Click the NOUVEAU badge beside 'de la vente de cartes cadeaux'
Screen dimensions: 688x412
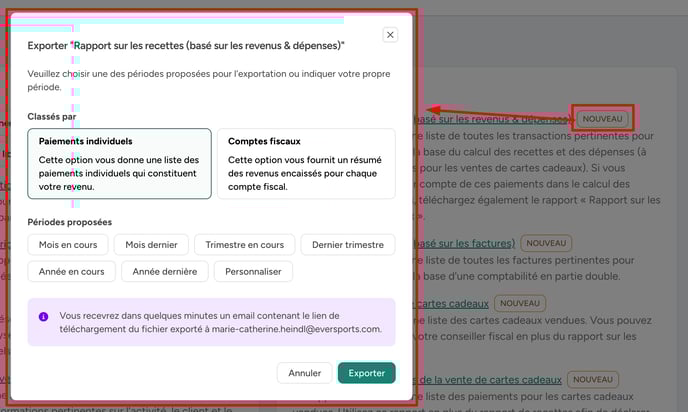pyautogui.click(x=593, y=380)
